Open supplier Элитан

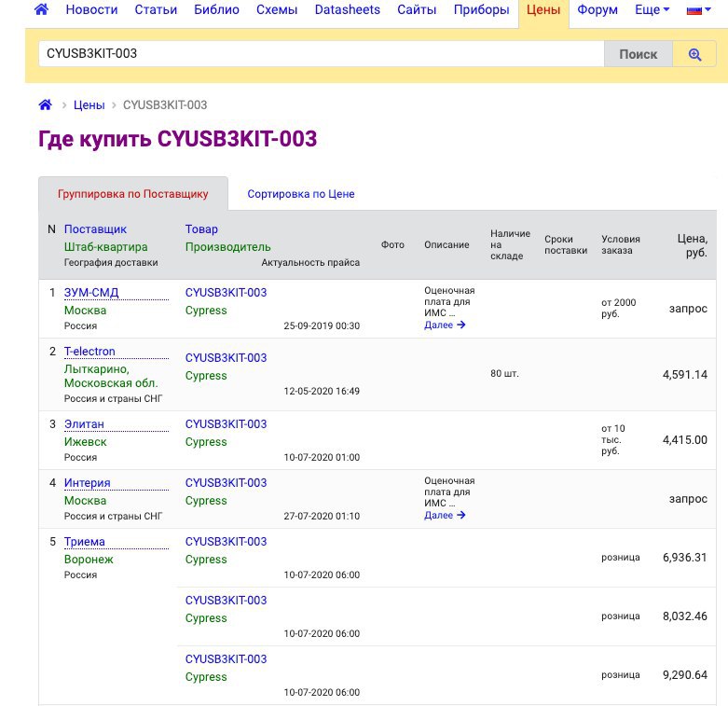tap(84, 424)
